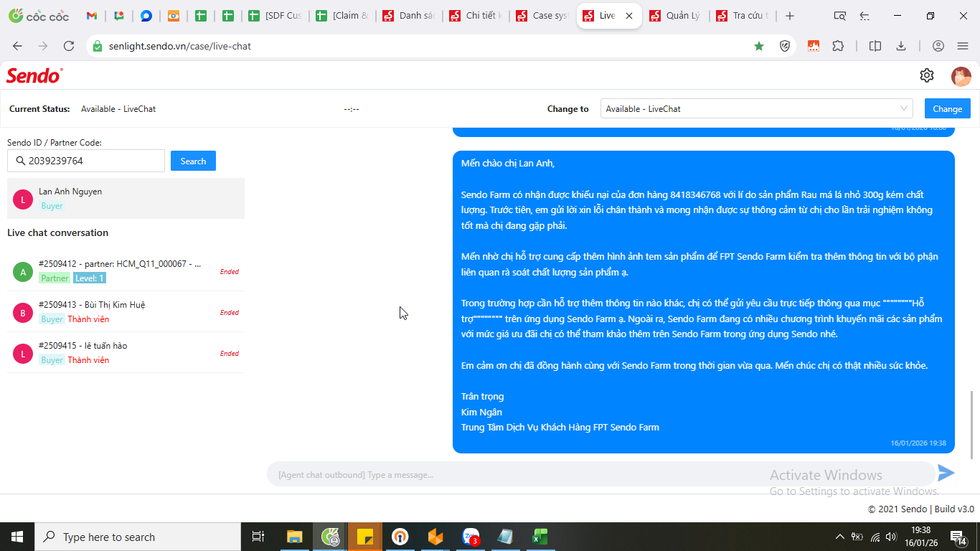Switch to the Case system tab
This screenshot has height=551, width=980.
click(543, 16)
